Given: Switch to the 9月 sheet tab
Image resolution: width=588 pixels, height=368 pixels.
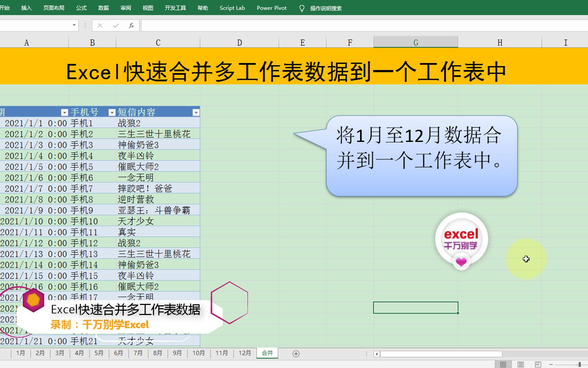Looking at the screenshot, I should [x=177, y=353].
